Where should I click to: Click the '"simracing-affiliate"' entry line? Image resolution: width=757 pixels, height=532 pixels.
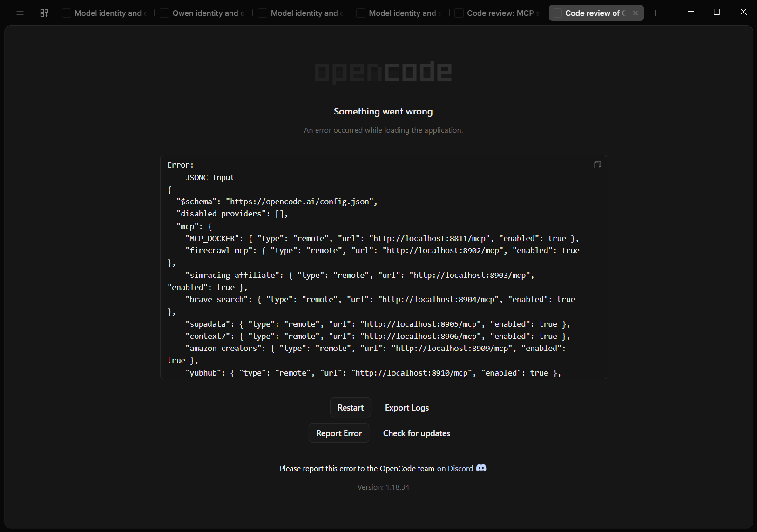(x=351, y=281)
